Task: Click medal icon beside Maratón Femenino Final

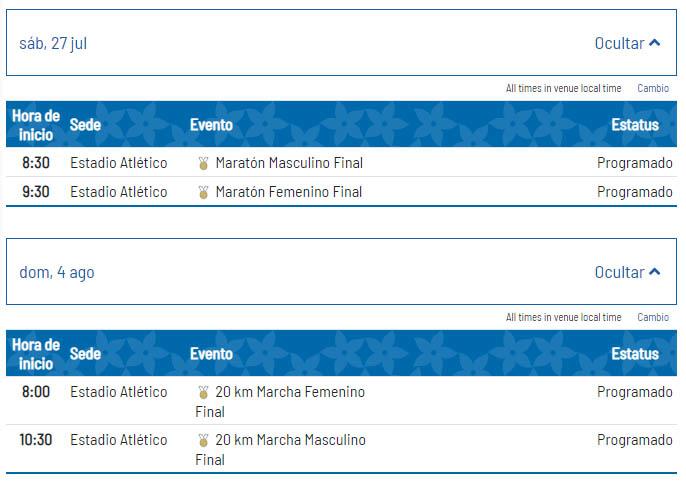Action: (x=203, y=192)
